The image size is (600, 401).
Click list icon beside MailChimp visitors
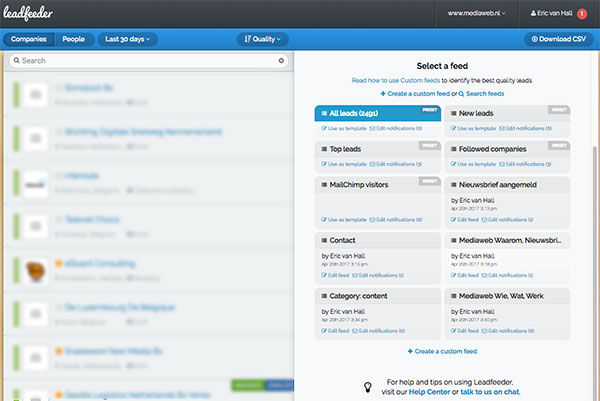click(x=324, y=185)
